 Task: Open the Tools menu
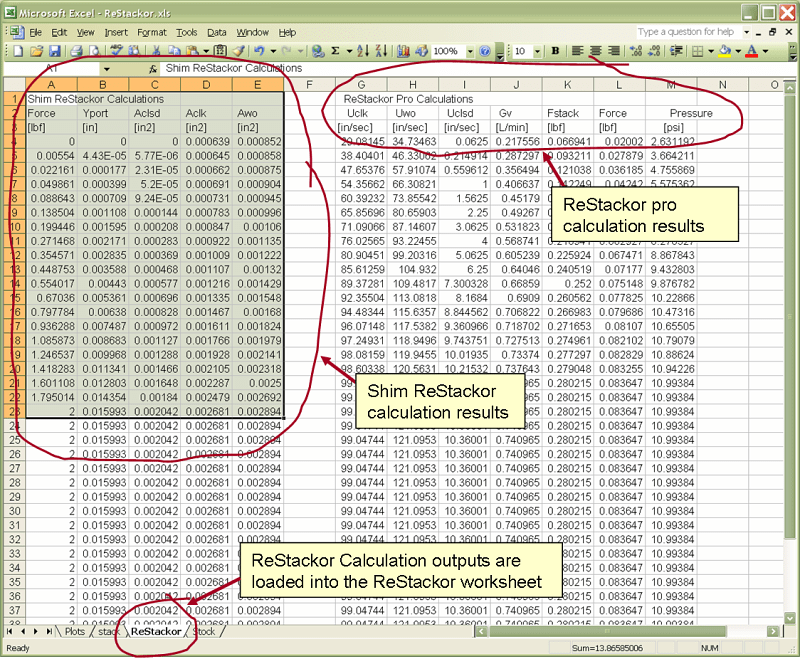point(189,31)
